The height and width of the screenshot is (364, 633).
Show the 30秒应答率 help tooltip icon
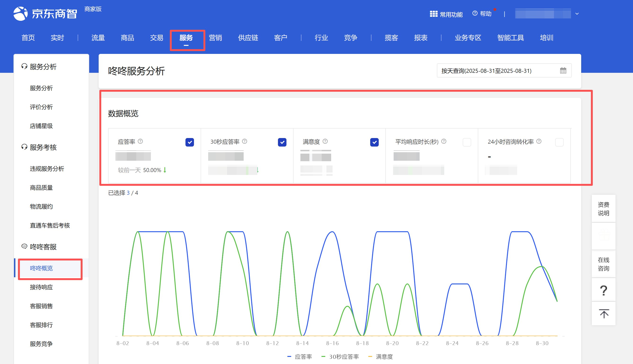click(x=245, y=142)
